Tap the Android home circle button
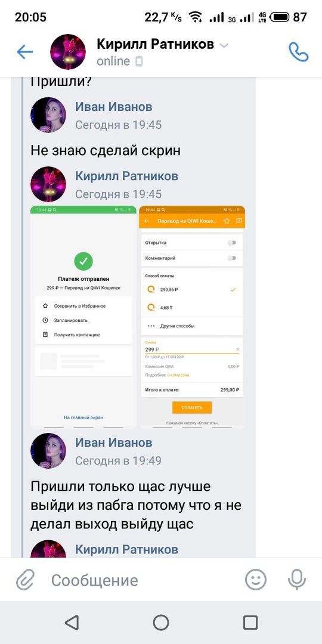 161,623
